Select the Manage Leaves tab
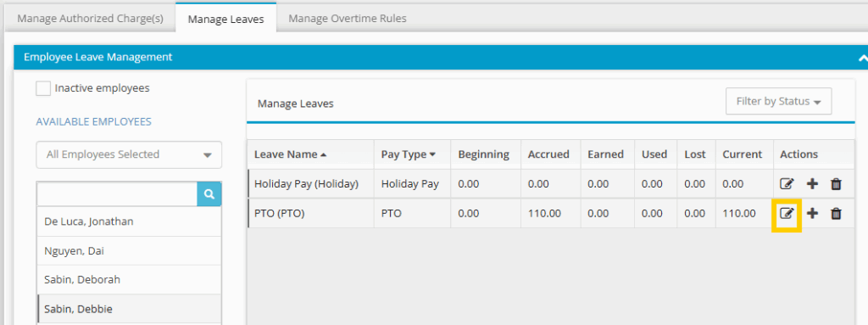 pyautogui.click(x=225, y=19)
